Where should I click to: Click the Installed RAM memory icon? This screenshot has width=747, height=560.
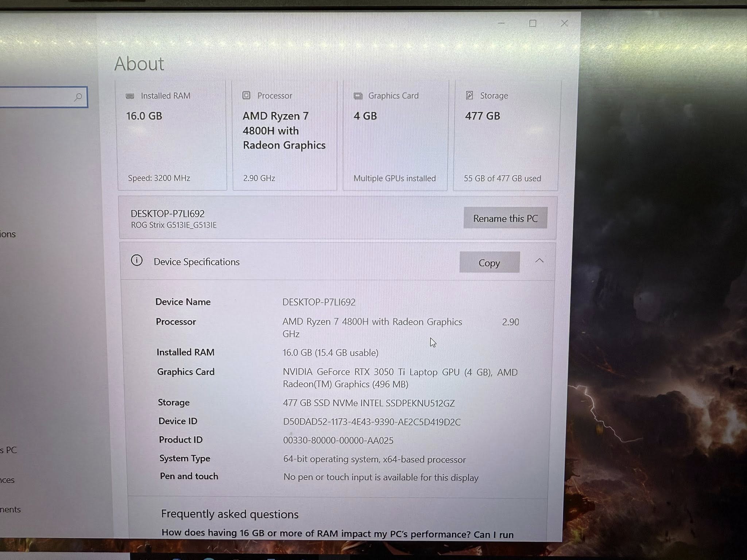[130, 96]
